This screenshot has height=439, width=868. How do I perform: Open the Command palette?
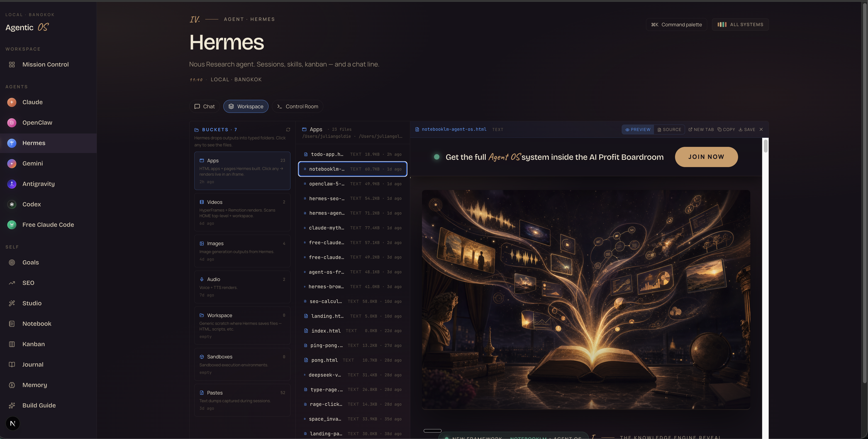coord(676,25)
